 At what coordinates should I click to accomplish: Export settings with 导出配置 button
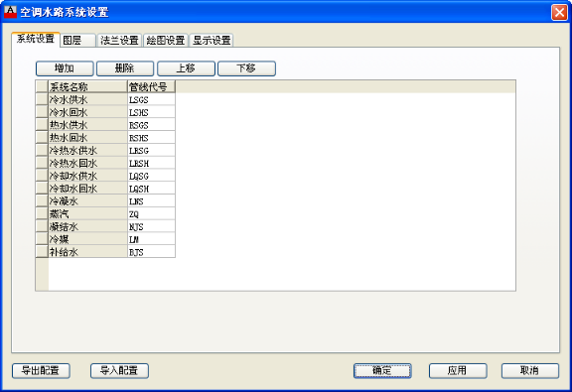pyautogui.click(x=41, y=371)
